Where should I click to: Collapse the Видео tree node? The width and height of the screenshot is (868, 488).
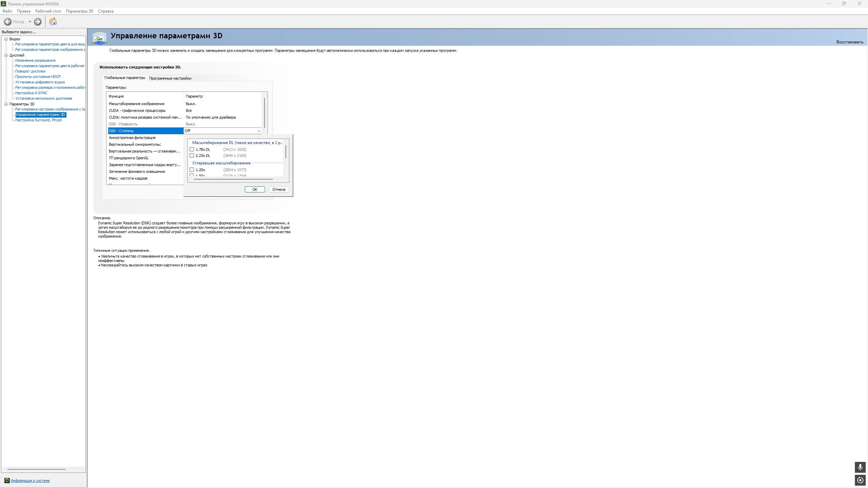point(6,39)
